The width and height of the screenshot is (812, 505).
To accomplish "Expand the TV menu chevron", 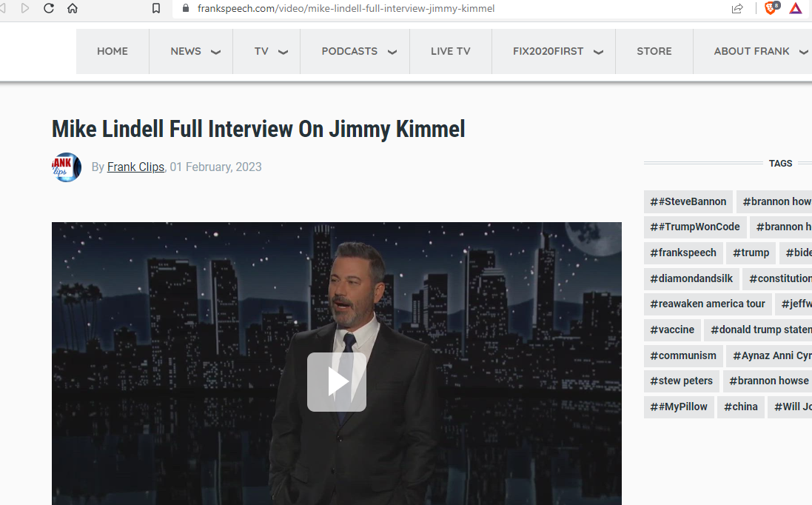I will pos(283,52).
